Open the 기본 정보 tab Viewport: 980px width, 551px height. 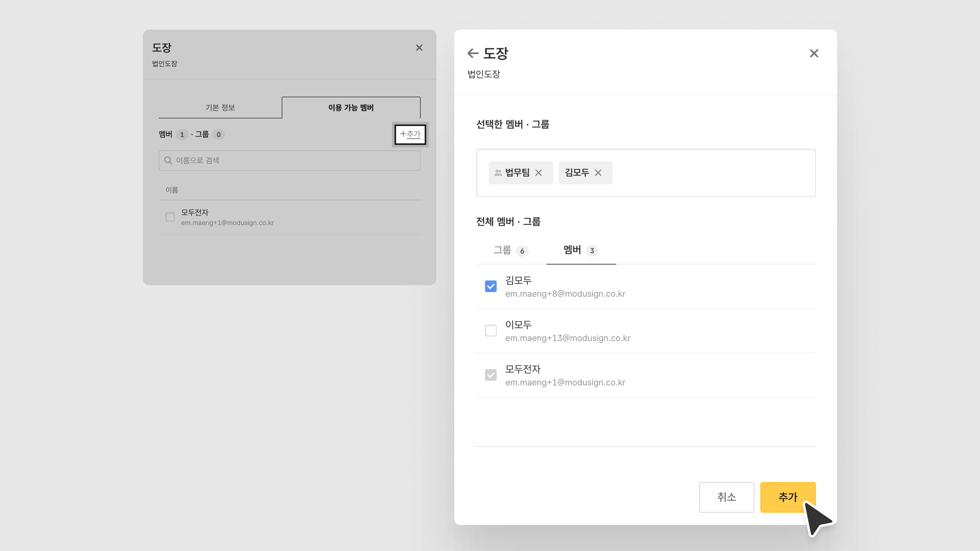tap(220, 108)
